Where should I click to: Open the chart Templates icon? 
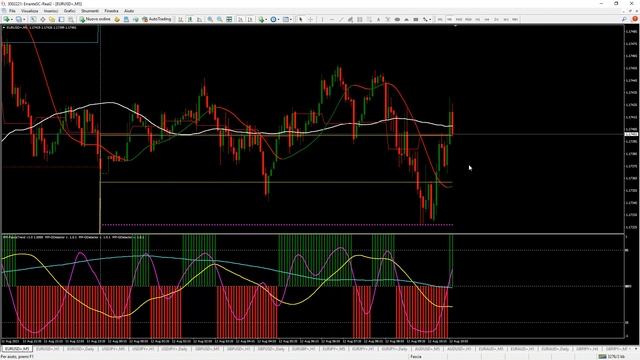pos(286,19)
